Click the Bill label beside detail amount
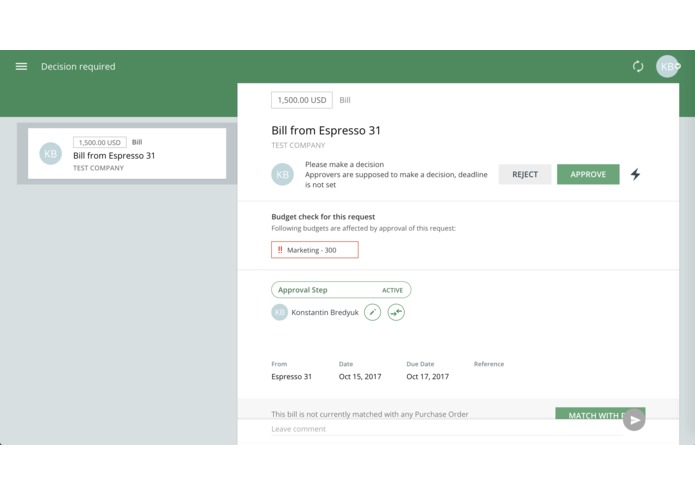Viewport: 695px width, 494px height. (x=345, y=100)
